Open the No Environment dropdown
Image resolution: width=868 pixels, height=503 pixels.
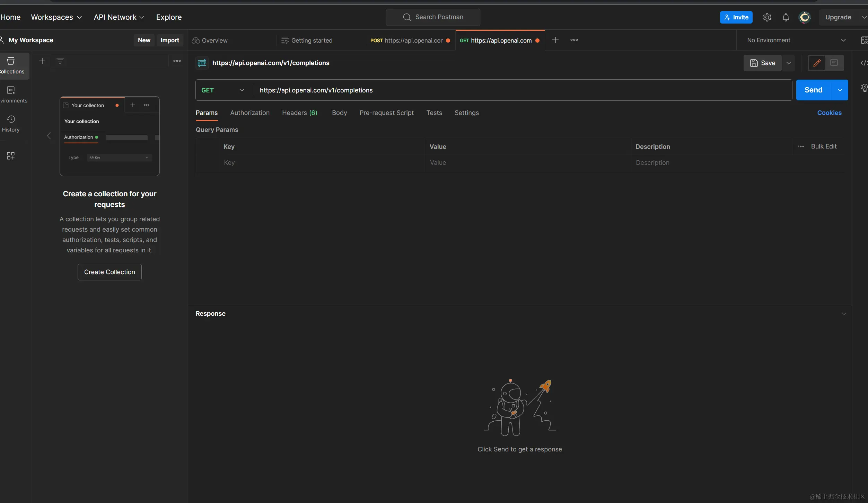coord(796,41)
